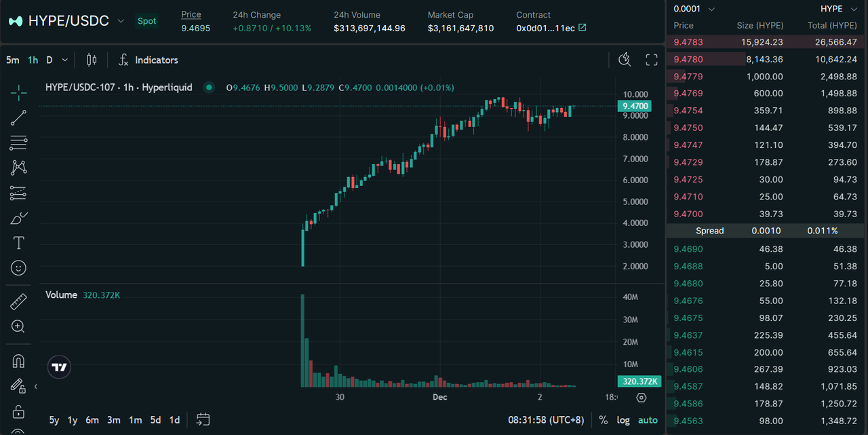Toggle stay in drawing mode
This screenshot has width=868, height=435.
coord(19,386)
